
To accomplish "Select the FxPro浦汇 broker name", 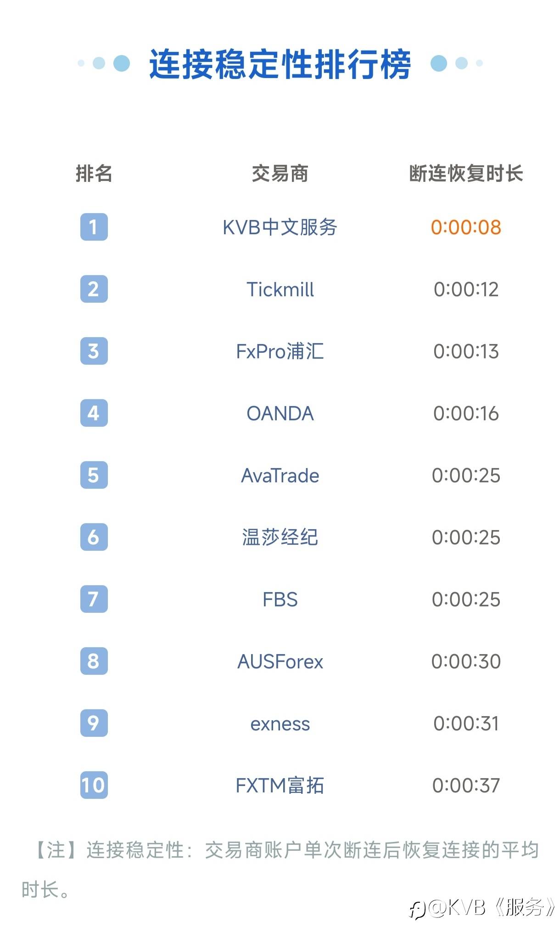I will (280, 351).
